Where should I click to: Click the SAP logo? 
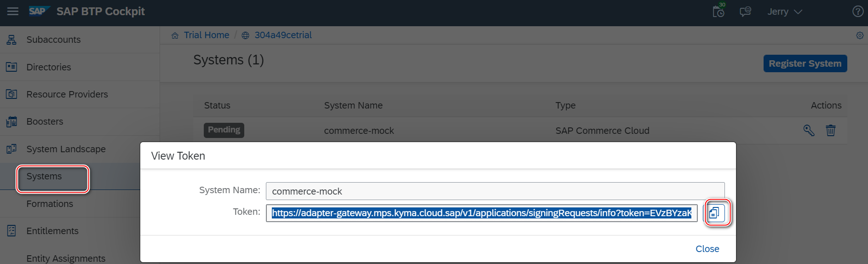point(39,11)
